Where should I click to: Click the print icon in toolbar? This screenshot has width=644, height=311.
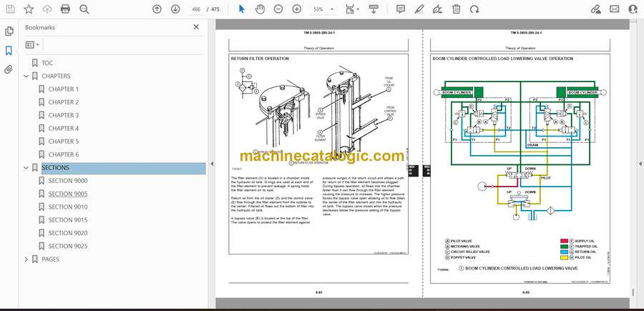coord(66,9)
